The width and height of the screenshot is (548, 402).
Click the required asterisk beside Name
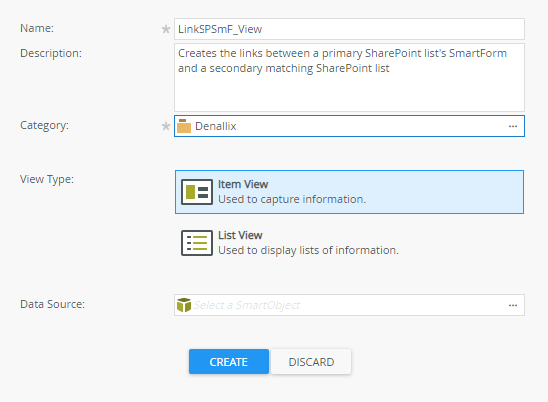(x=166, y=29)
